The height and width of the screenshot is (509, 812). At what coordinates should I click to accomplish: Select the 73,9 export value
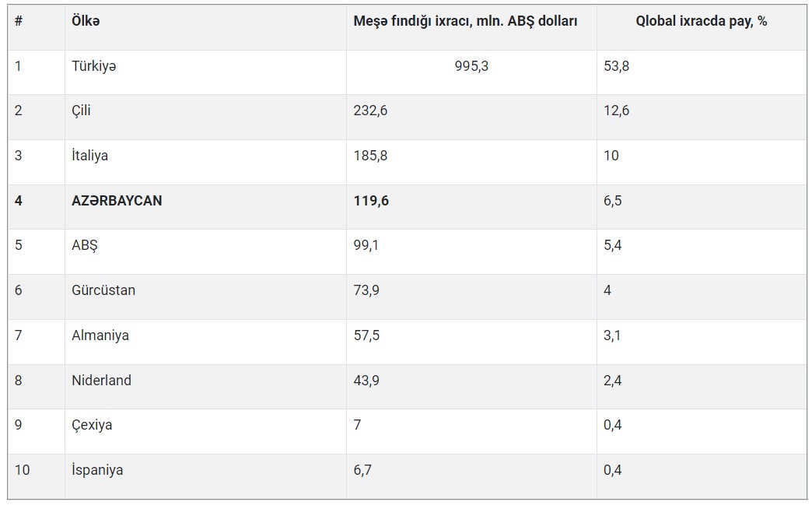coord(366,290)
